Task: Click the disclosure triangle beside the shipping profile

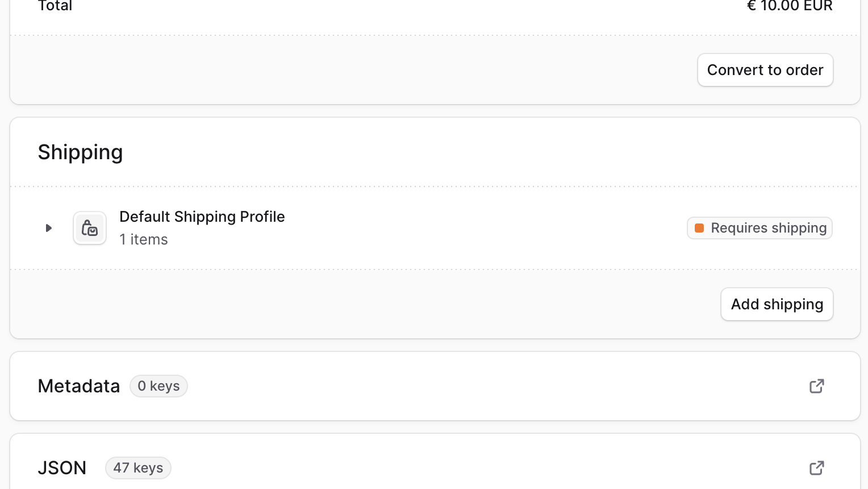Action: click(x=48, y=228)
